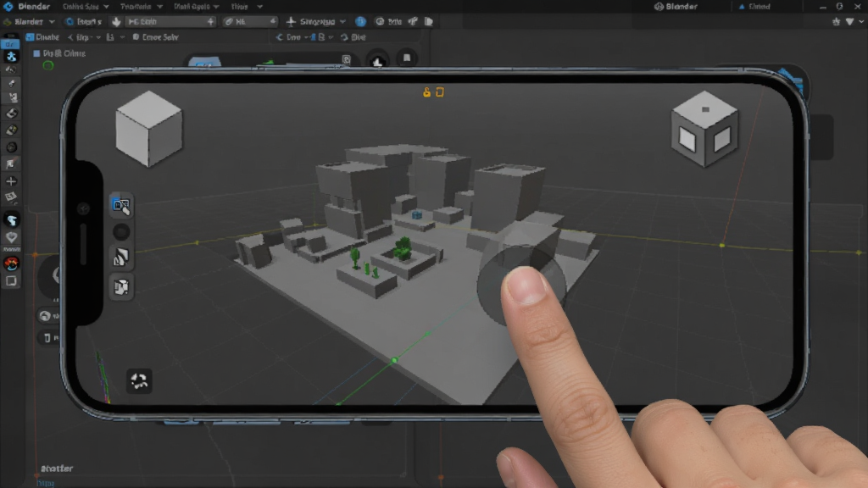Tap the cube tool button on the phone screen
Screen dimensions: 868x488
(x=121, y=286)
